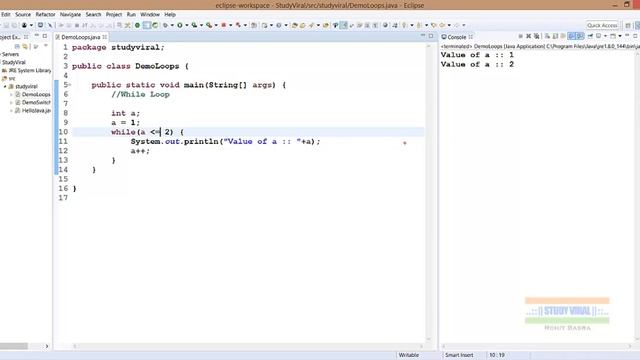Click the Debug bug icon in toolbar
This screenshot has height=360, width=640.
(165, 25)
